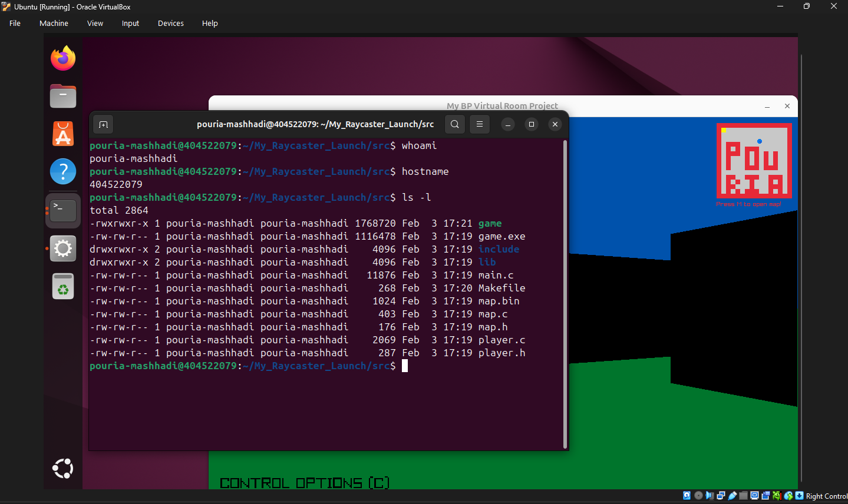Launch Ubuntu Software app store icon
The height and width of the screenshot is (504, 848).
63,134
